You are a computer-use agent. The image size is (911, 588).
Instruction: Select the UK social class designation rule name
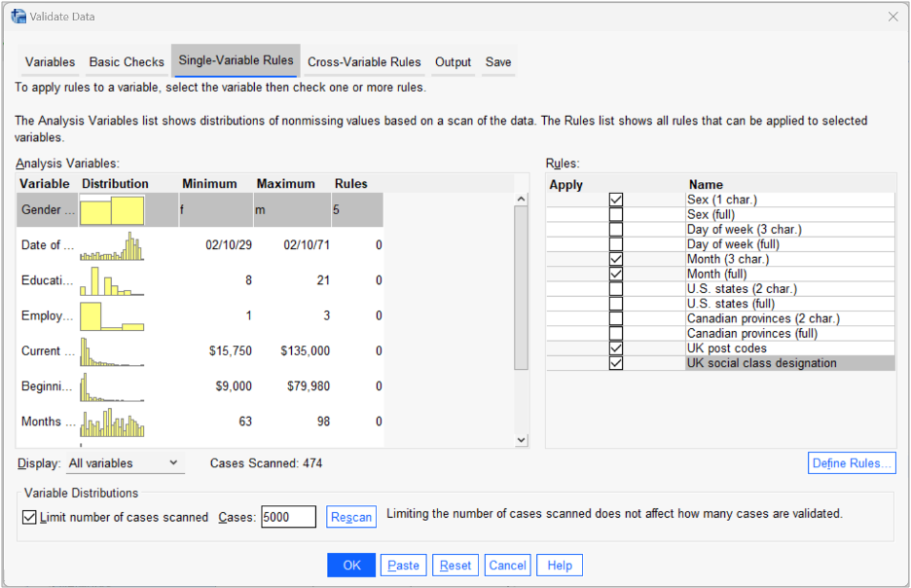[x=762, y=363]
